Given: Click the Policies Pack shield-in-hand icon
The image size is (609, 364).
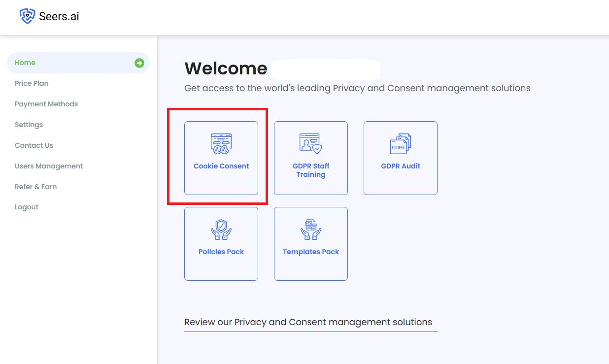Looking at the screenshot, I should [221, 229].
